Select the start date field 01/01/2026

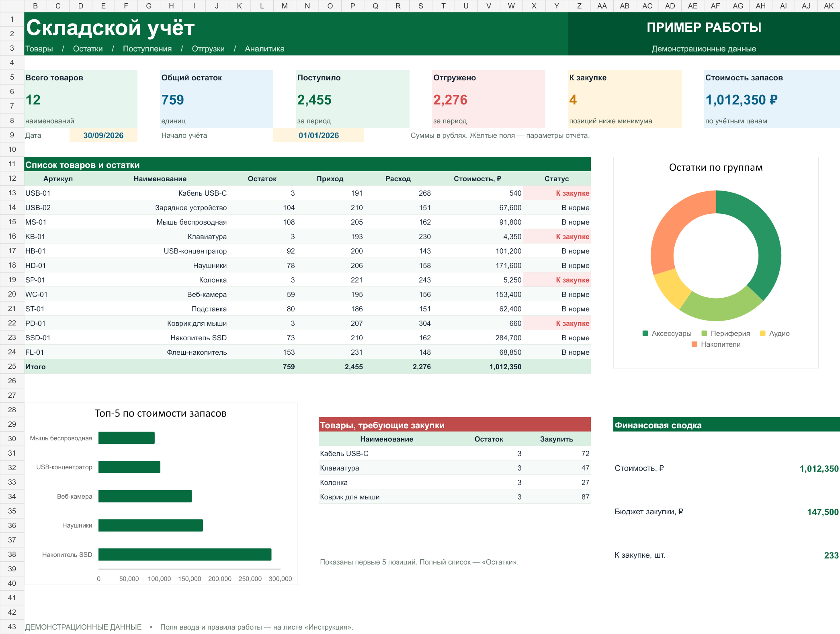tap(319, 135)
